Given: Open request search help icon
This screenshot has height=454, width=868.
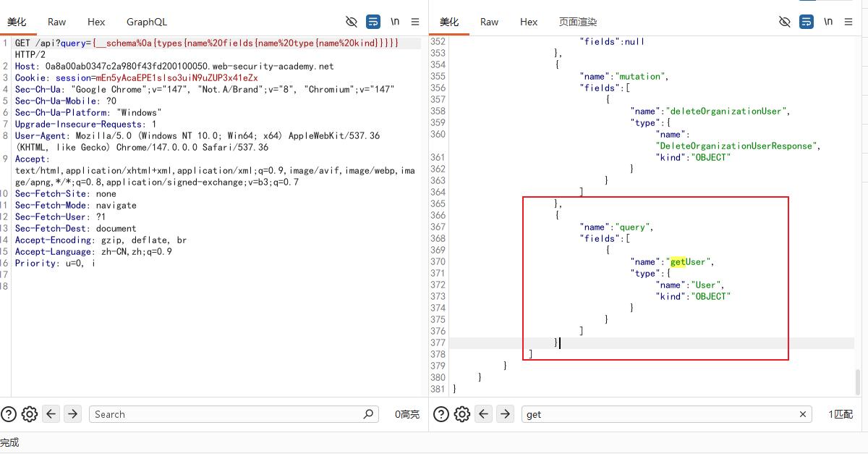Looking at the screenshot, I should pos(9,414).
